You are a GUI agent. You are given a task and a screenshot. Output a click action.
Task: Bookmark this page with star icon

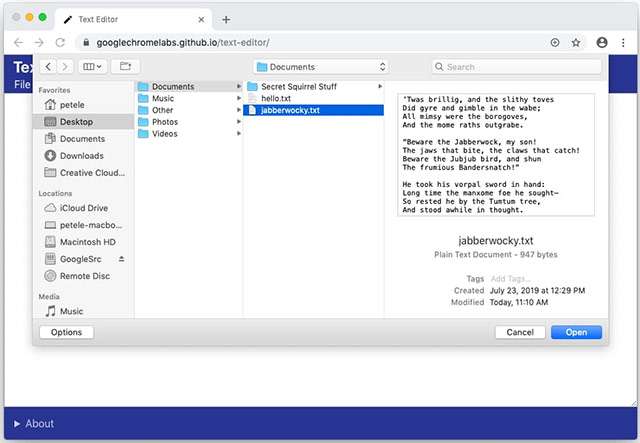(576, 42)
